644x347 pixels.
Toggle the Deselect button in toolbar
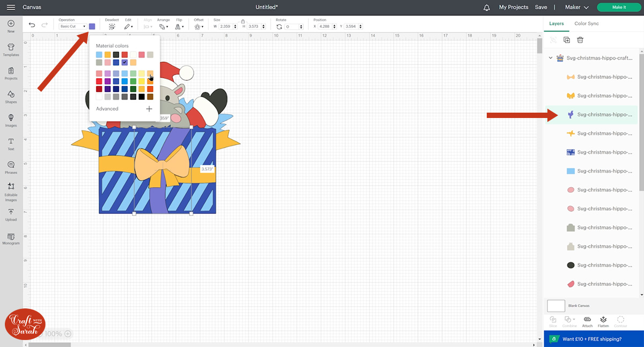coord(112,26)
